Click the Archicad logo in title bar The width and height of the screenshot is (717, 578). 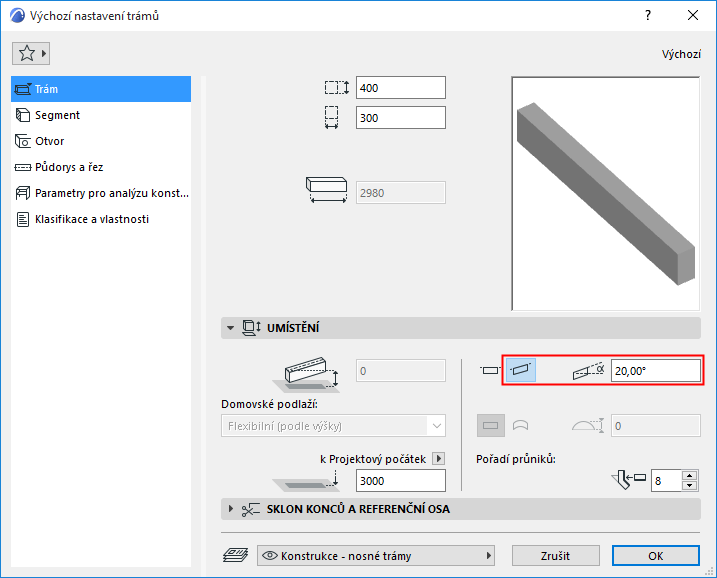tap(17, 15)
